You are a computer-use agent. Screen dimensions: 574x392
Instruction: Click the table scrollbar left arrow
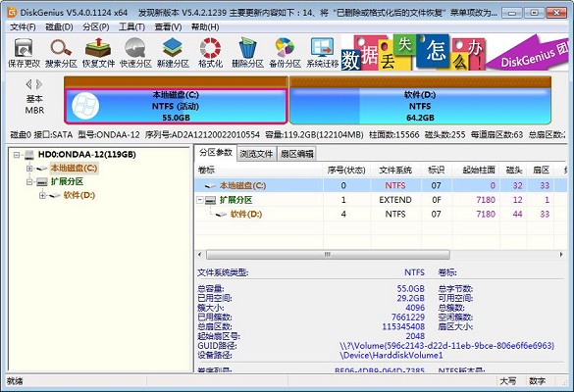point(200,254)
